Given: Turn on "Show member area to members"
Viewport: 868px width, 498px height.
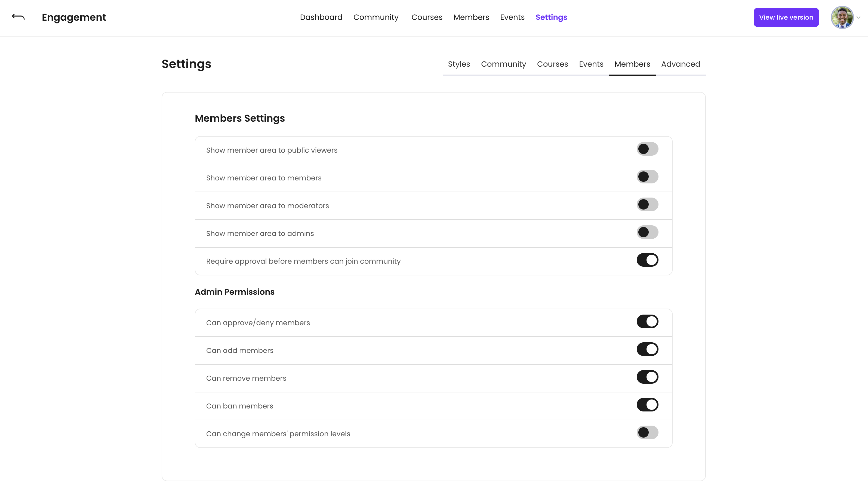Looking at the screenshot, I should tap(647, 177).
